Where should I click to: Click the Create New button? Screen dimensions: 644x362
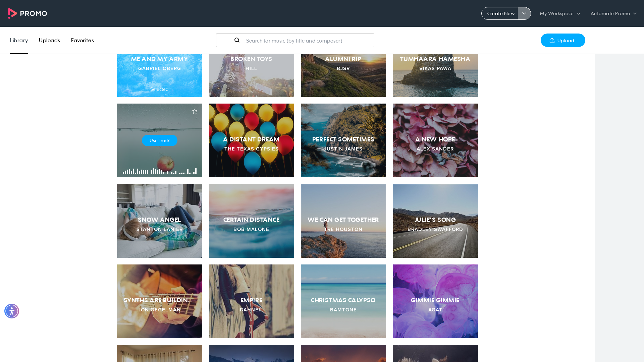click(500, 13)
